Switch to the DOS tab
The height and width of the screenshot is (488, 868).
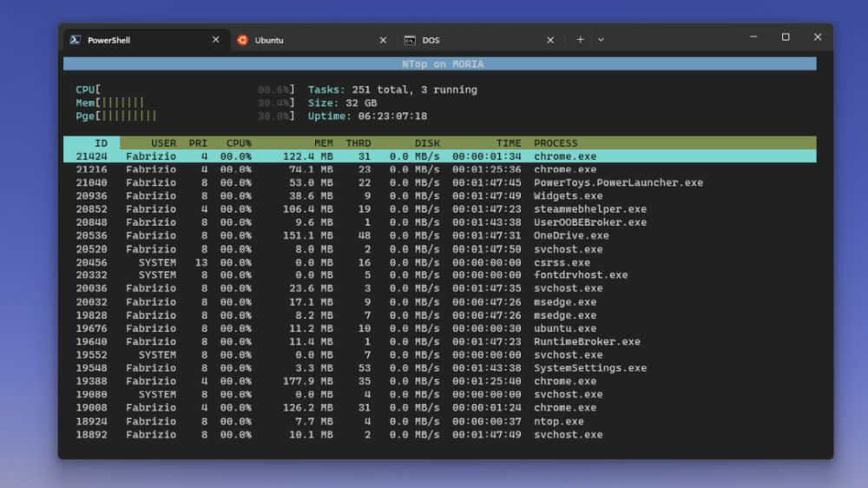click(481, 40)
